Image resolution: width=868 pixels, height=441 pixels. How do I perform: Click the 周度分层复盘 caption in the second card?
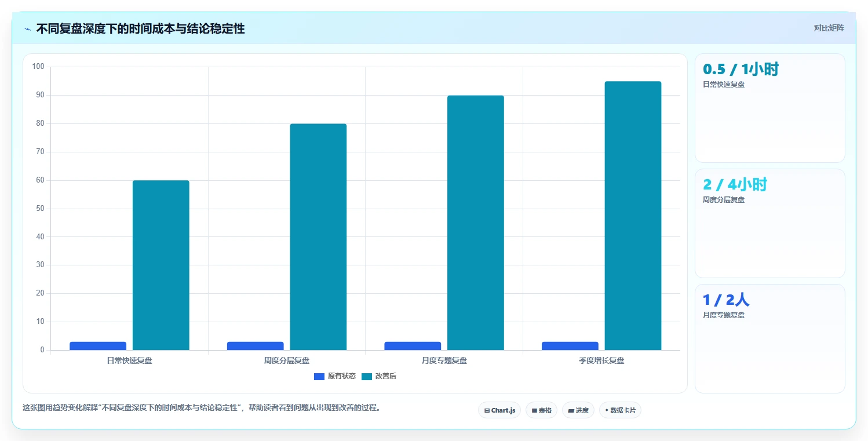724,199
